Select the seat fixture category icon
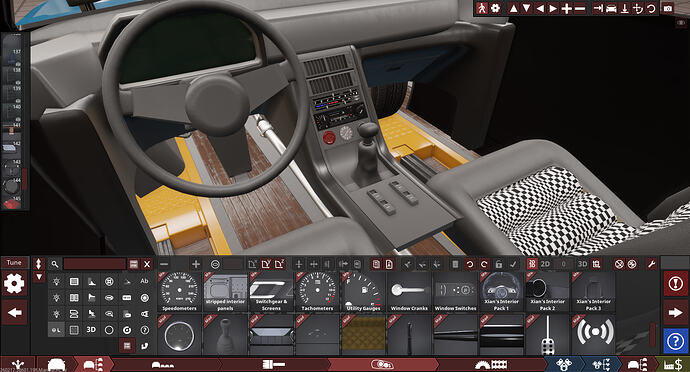The height and width of the screenshot is (372, 690). click(x=92, y=313)
